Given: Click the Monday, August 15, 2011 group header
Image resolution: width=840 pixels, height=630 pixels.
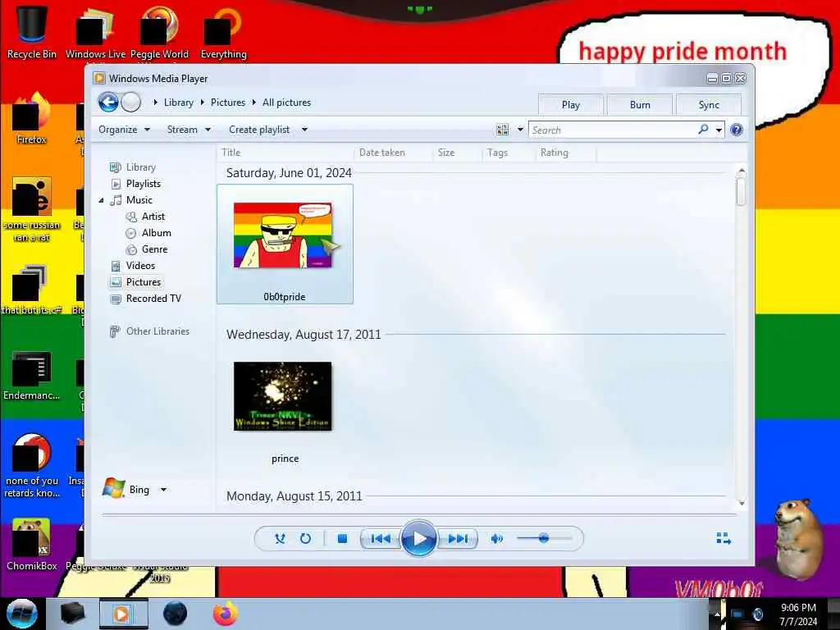Looking at the screenshot, I should tap(294, 496).
